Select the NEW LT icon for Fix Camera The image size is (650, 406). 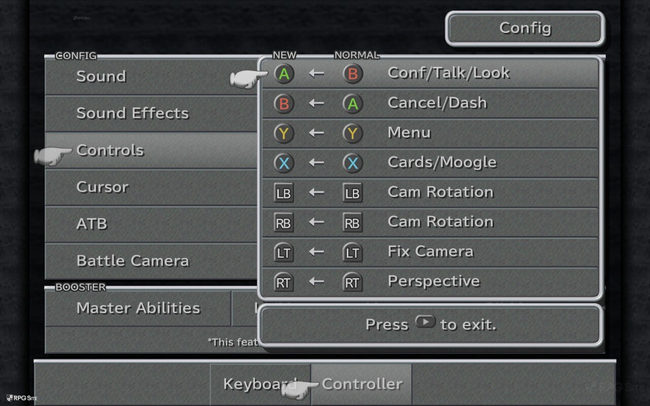pyautogui.click(x=284, y=252)
